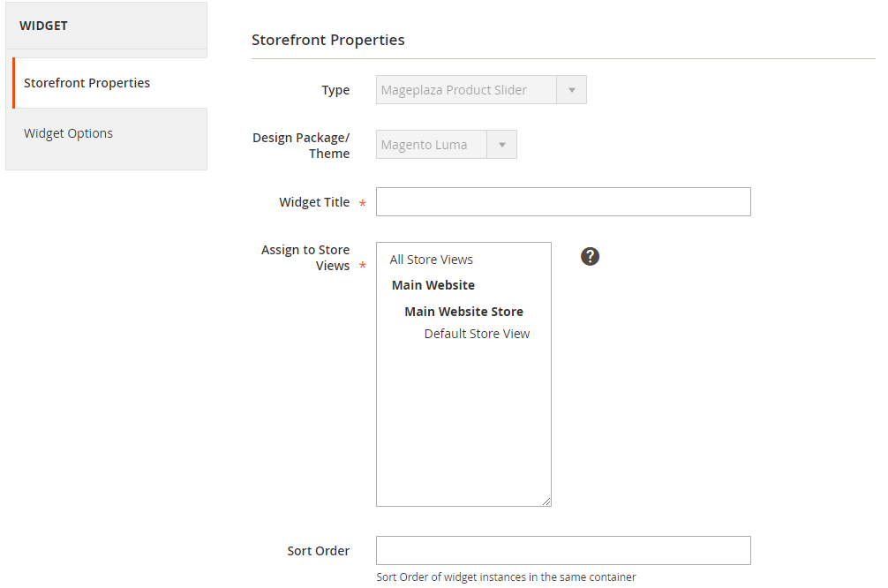Click the Design Theme dropdown arrow
This screenshot has width=888, height=588.
(502, 145)
